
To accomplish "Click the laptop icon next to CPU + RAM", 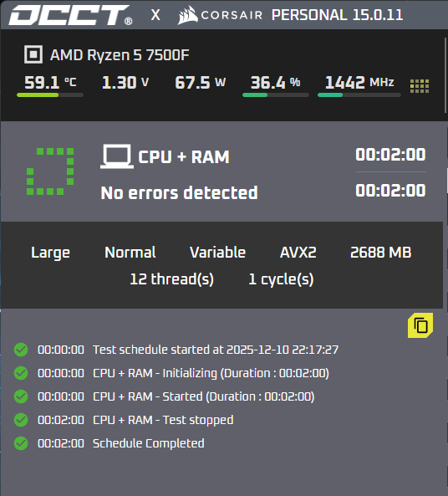I will pos(117,156).
